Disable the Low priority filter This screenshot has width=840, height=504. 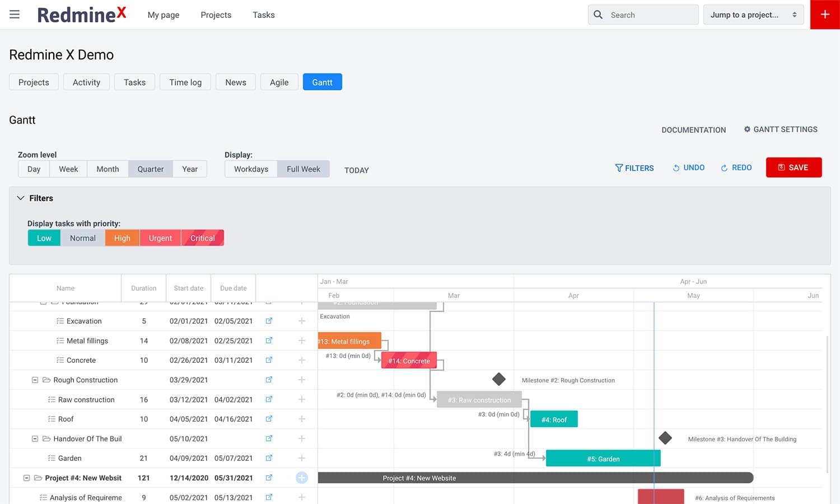coord(44,237)
